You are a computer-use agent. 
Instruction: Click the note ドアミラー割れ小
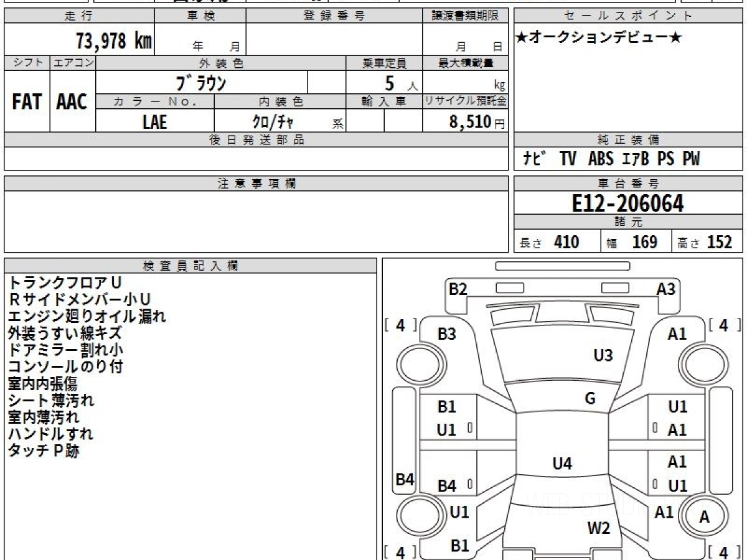pos(65,350)
